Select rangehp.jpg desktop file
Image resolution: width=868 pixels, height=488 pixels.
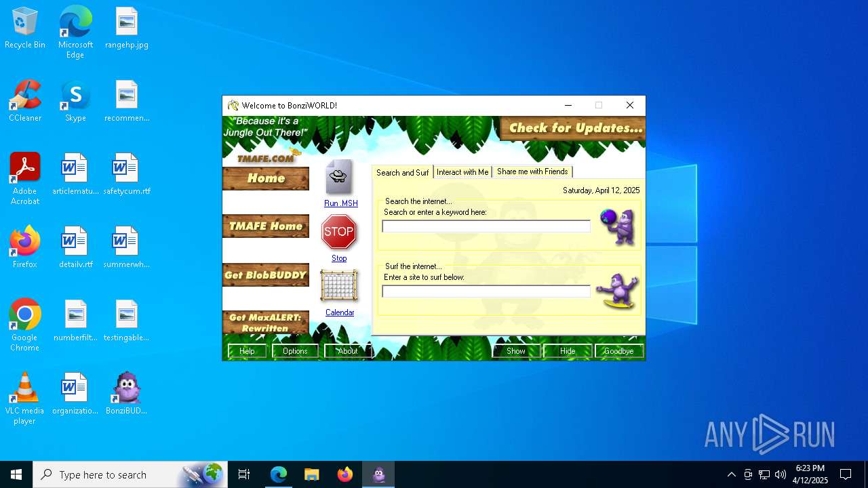[127, 28]
